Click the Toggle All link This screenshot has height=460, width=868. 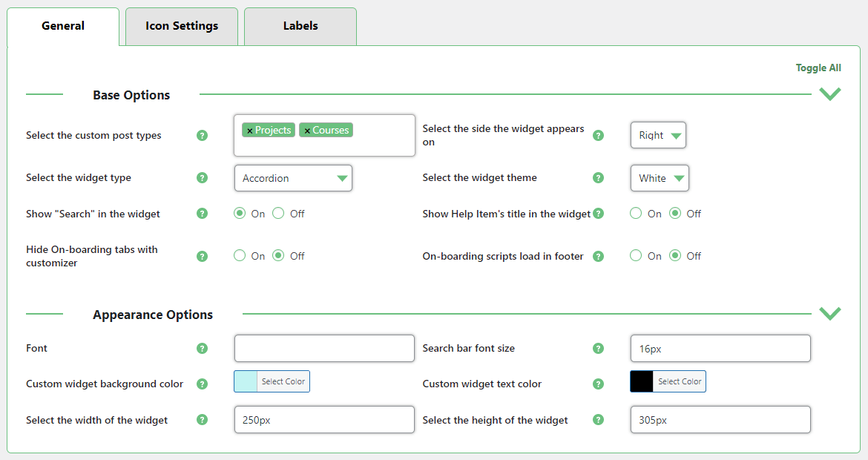(x=818, y=68)
